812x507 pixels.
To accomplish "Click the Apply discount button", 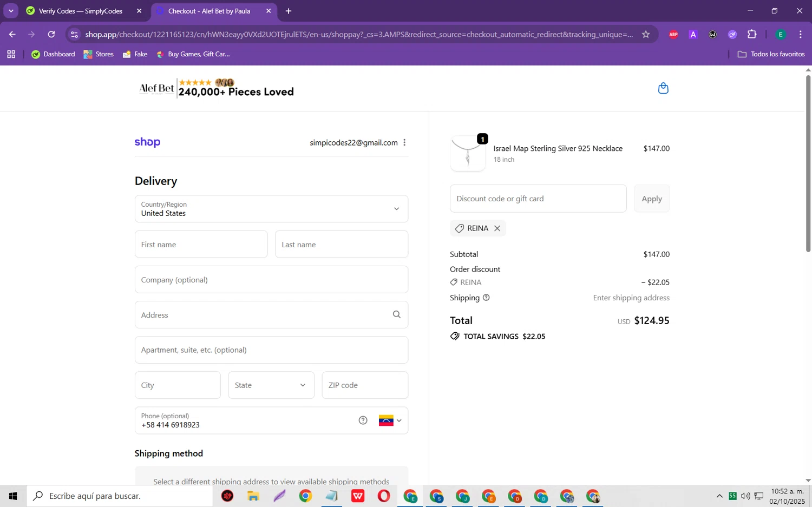I will click(652, 199).
